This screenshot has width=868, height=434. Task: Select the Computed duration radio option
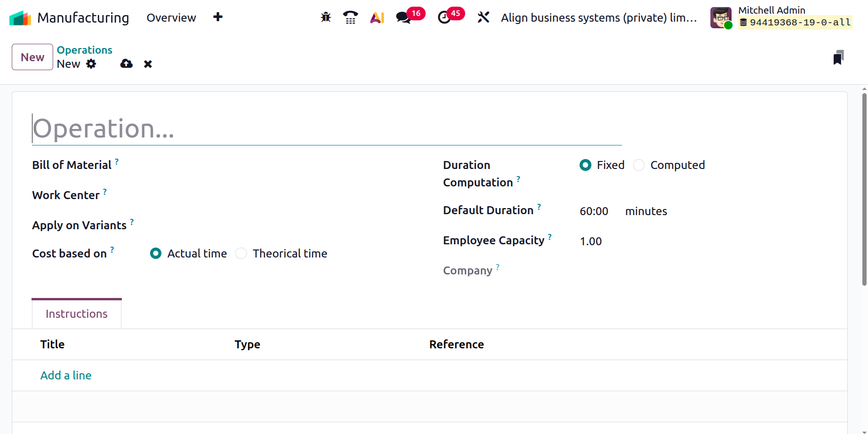pyautogui.click(x=639, y=165)
